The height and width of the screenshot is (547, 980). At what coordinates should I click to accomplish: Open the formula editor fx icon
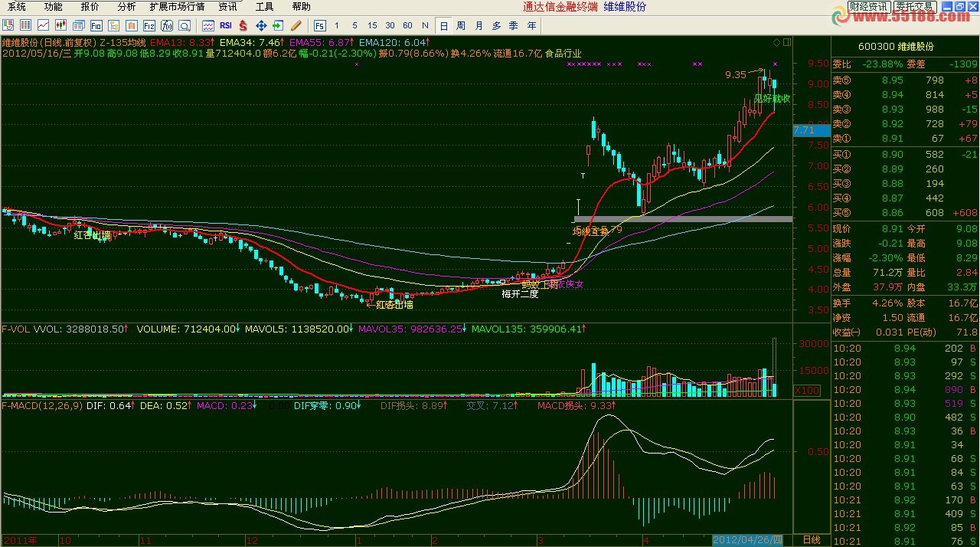pyautogui.click(x=167, y=25)
